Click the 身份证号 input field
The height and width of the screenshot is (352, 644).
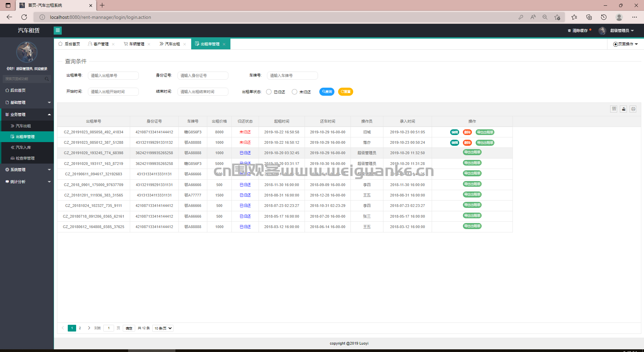click(x=203, y=76)
